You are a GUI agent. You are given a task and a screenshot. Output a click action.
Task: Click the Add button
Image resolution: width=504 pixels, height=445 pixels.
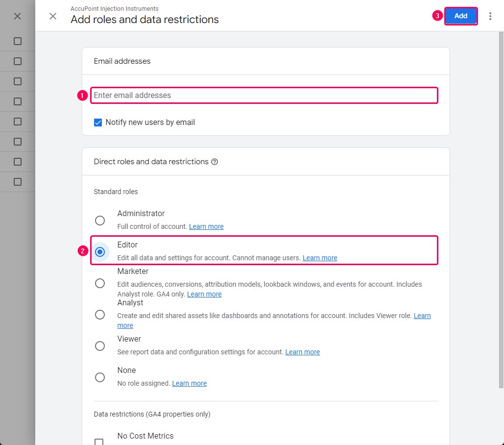pyautogui.click(x=460, y=16)
